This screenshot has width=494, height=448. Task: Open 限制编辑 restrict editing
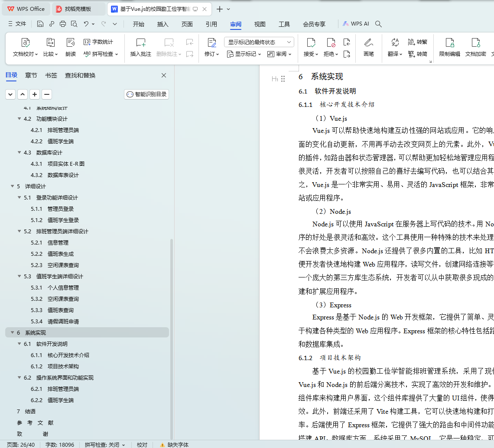pyautogui.click(x=449, y=47)
